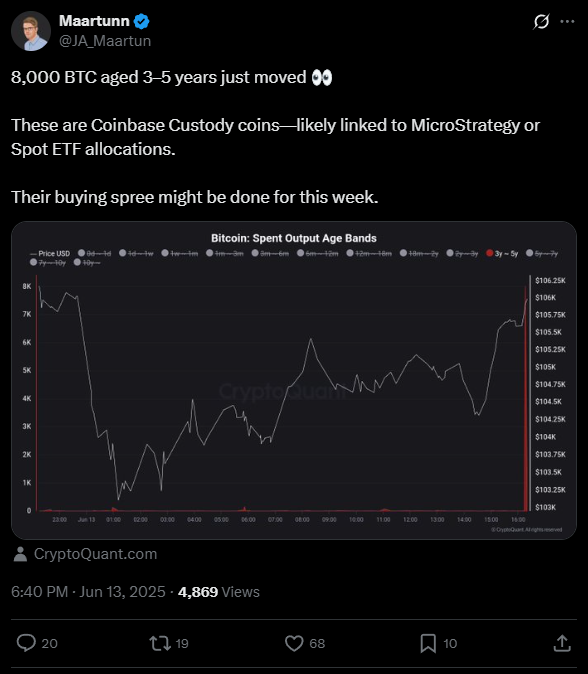Click the 6:40 PM Jun 13, 2025 timestamp

coord(88,592)
